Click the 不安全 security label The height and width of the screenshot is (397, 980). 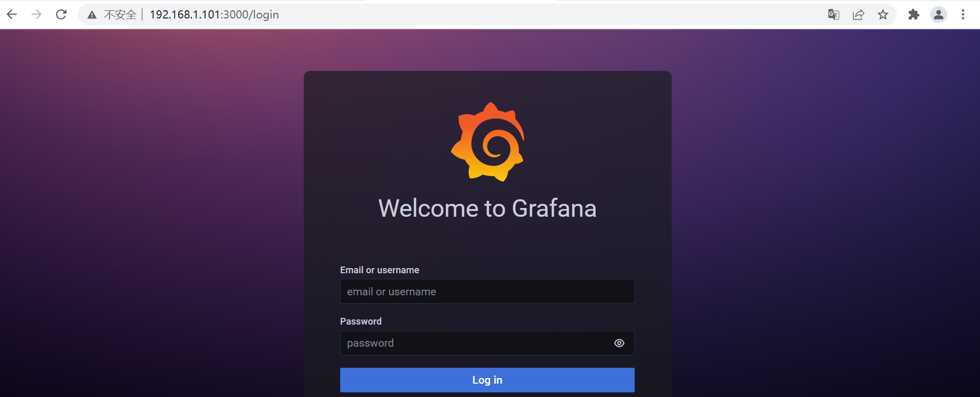pyautogui.click(x=120, y=14)
